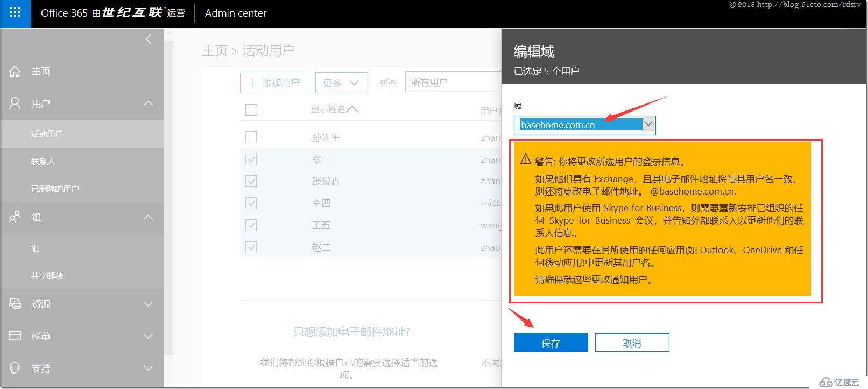Expand the 帐单 section chevron
Viewport: 868px width, 389px height.
tap(149, 336)
